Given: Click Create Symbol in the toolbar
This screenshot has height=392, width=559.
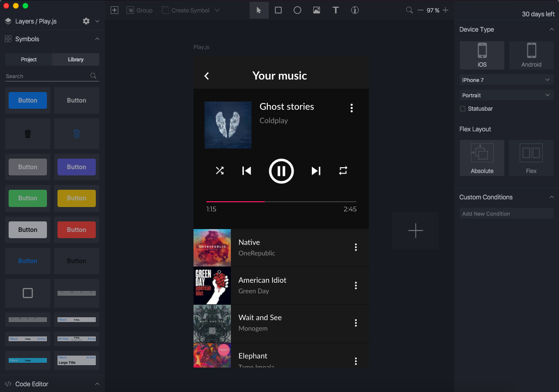Looking at the screenshot, I should pos(185,11).
